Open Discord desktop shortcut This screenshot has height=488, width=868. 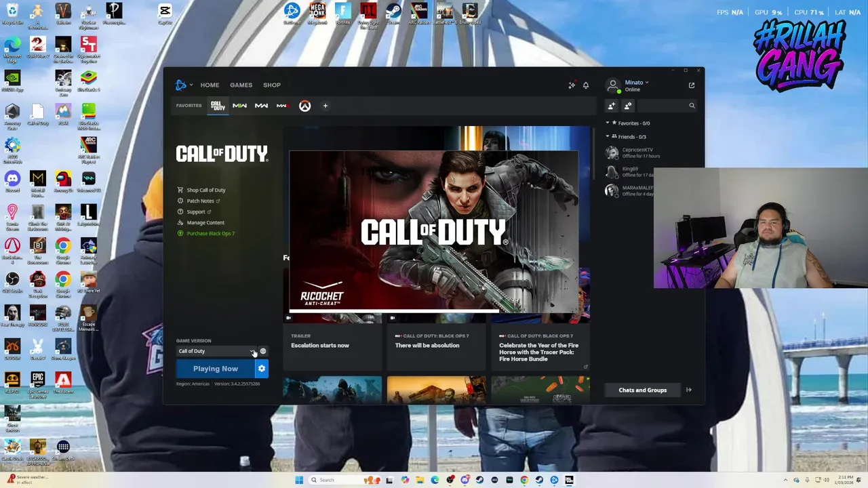[12, 182]
